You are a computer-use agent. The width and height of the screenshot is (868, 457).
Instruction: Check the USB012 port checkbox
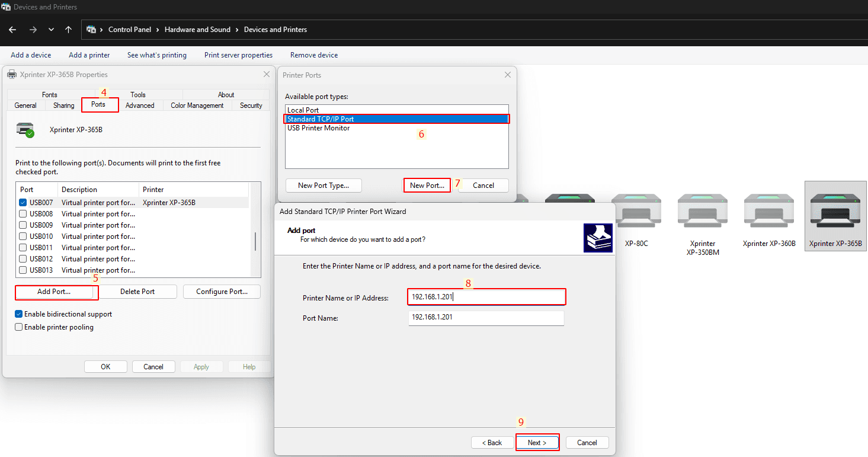pos(23,259)
